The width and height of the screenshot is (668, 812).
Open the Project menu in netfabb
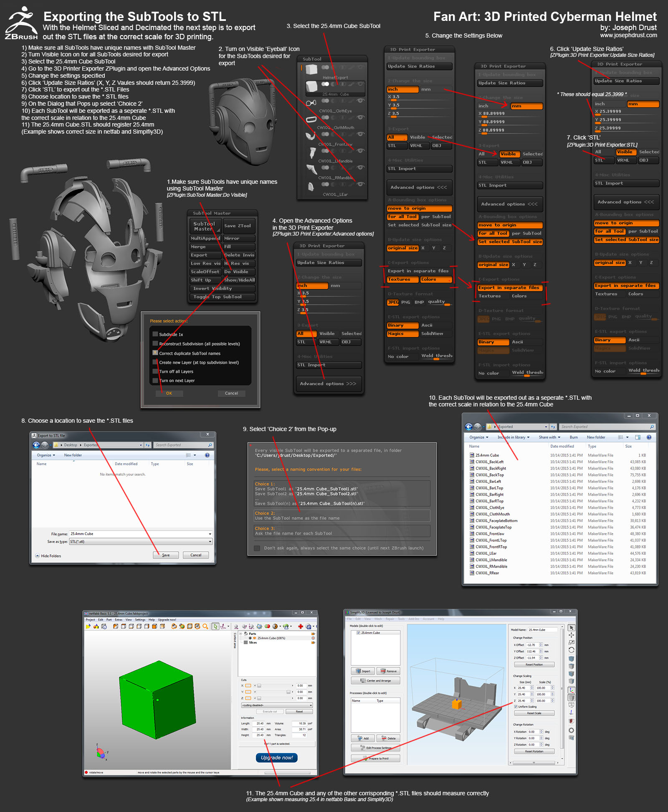pos(90,619)
